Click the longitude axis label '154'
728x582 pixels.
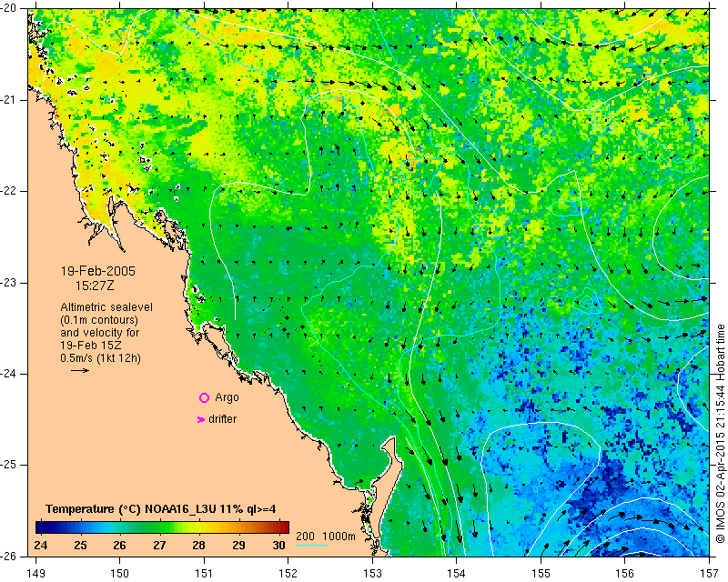457,574
